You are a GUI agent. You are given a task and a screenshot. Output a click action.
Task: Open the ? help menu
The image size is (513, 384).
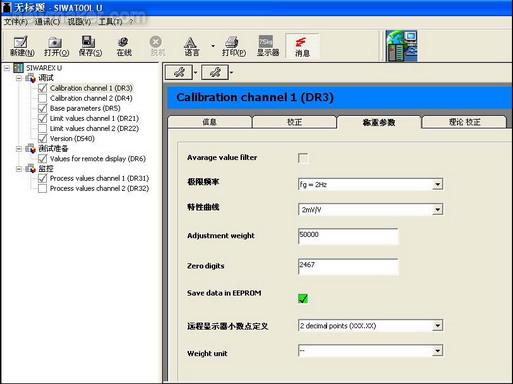point(131,22)
